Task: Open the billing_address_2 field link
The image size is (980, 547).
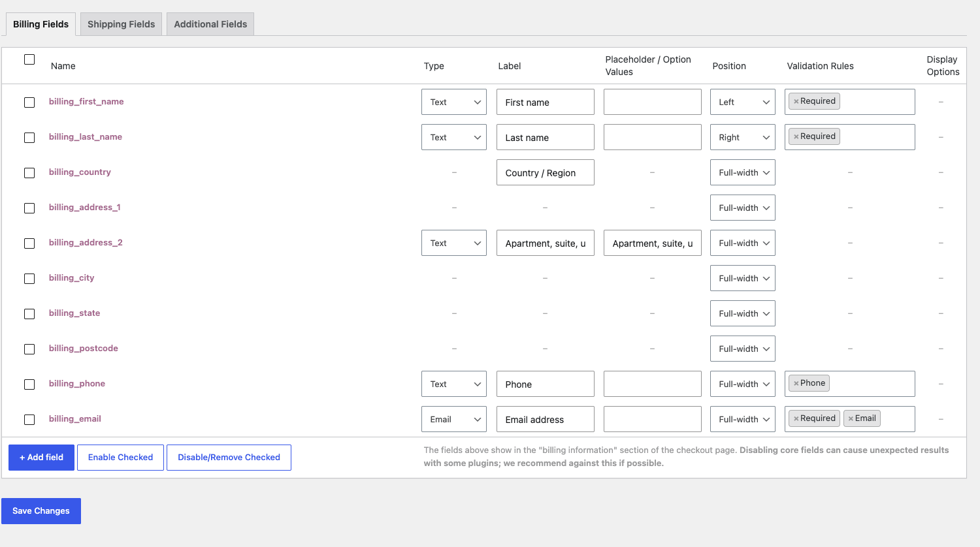Action: point(86,243)
